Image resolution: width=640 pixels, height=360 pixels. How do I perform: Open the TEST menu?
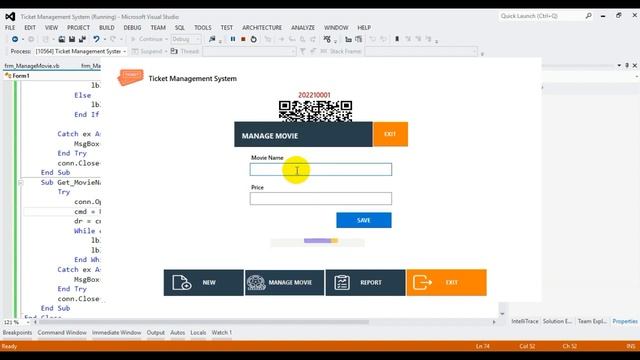coord(227,27)
